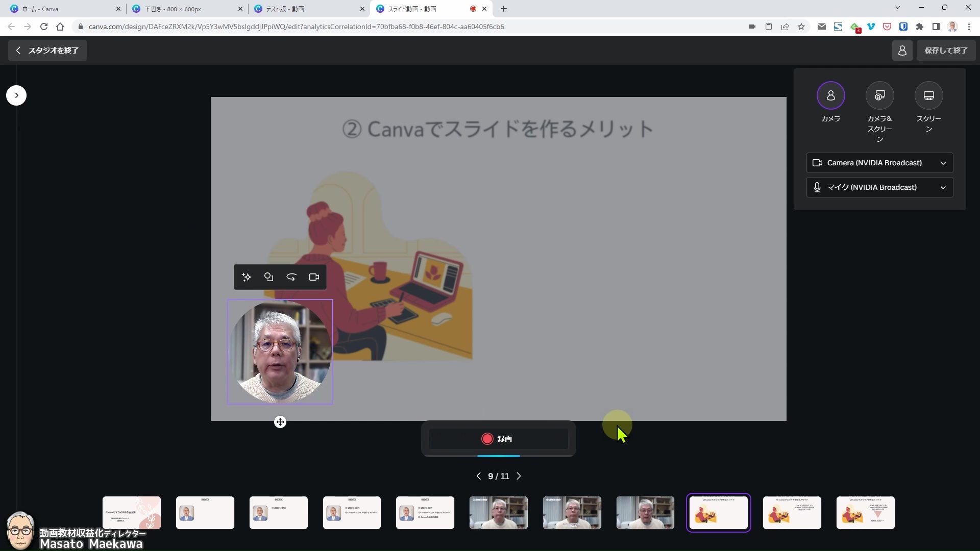Select slide thumbnail 6 with webcam video
The height and width of the screenshot is (551, 980).
click(x=499, y=513)
